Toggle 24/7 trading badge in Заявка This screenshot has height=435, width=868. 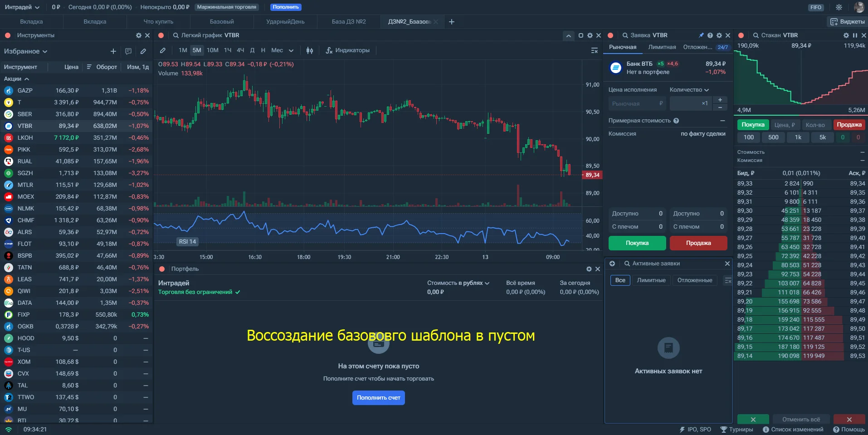click(x=723, y=47)
